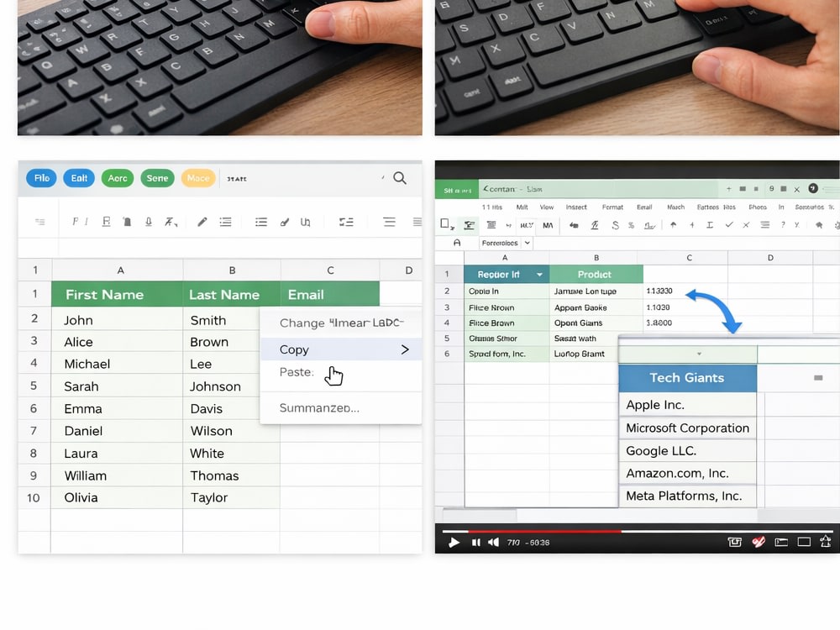Click the underlined R icon in left toolbar

click(x=106, y=222)
